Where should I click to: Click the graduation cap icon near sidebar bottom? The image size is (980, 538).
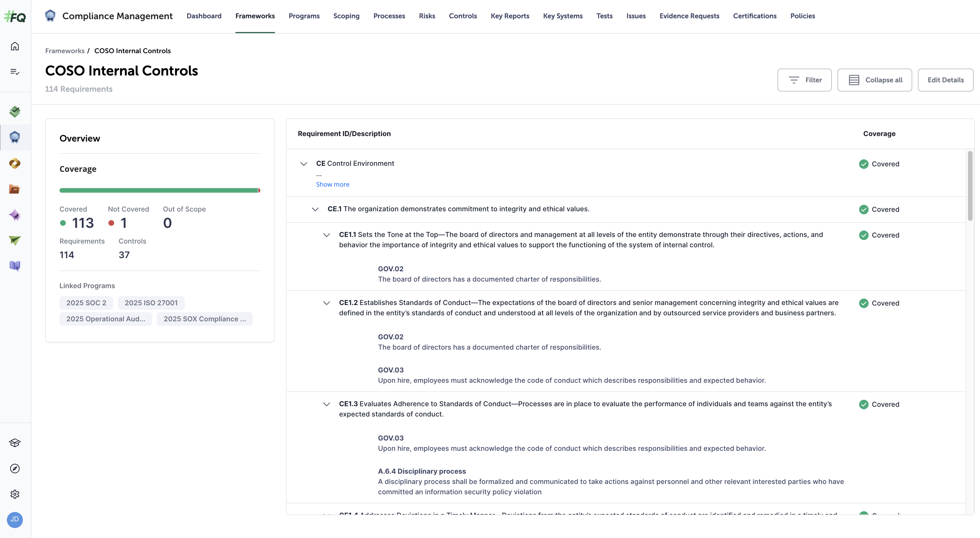point(15,443)
